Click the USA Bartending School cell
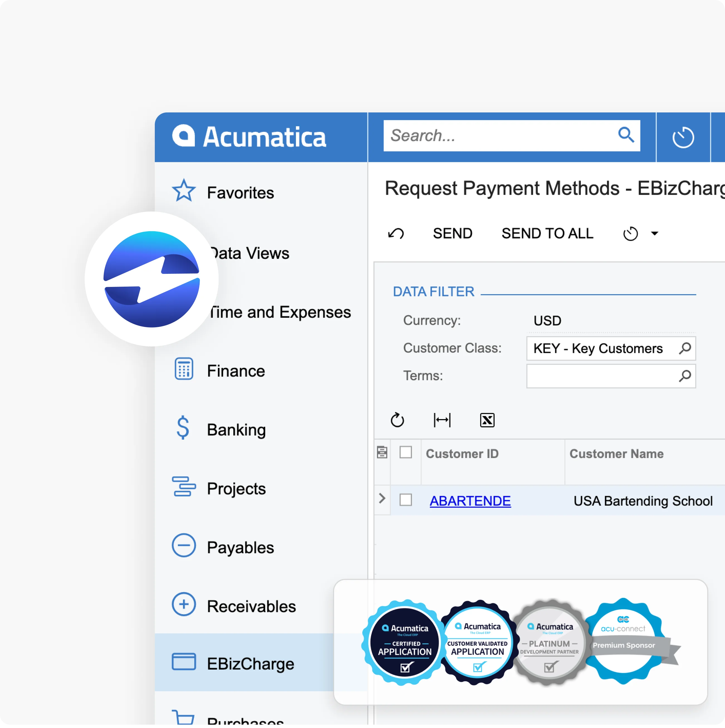 (643, 501)
